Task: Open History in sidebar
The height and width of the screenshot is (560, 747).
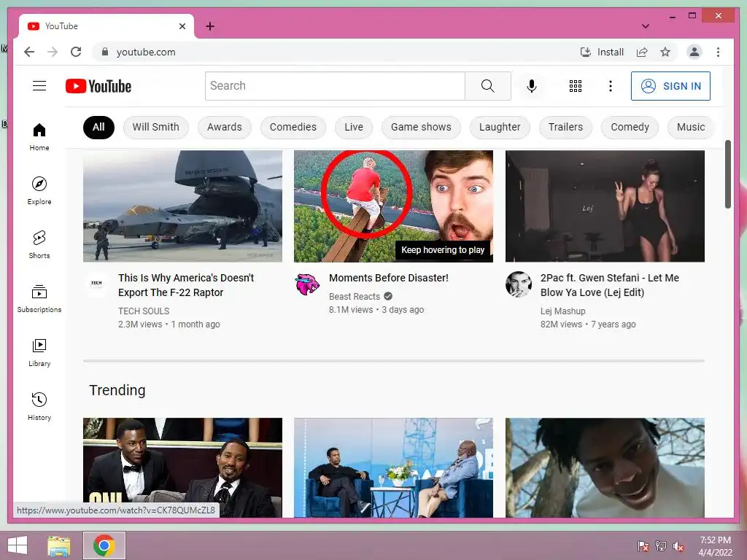Action: coord(39,406)
